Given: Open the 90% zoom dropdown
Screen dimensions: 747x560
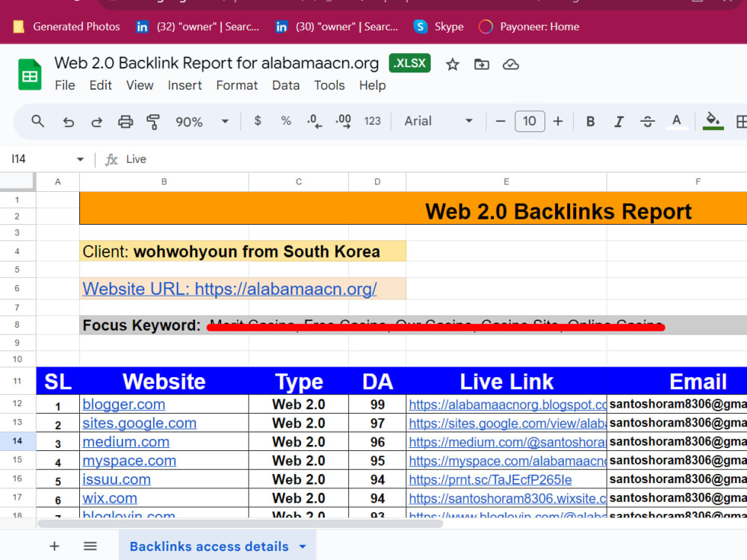Looking at the screenshot, I should pyautogui.click(x=202, y=122).
